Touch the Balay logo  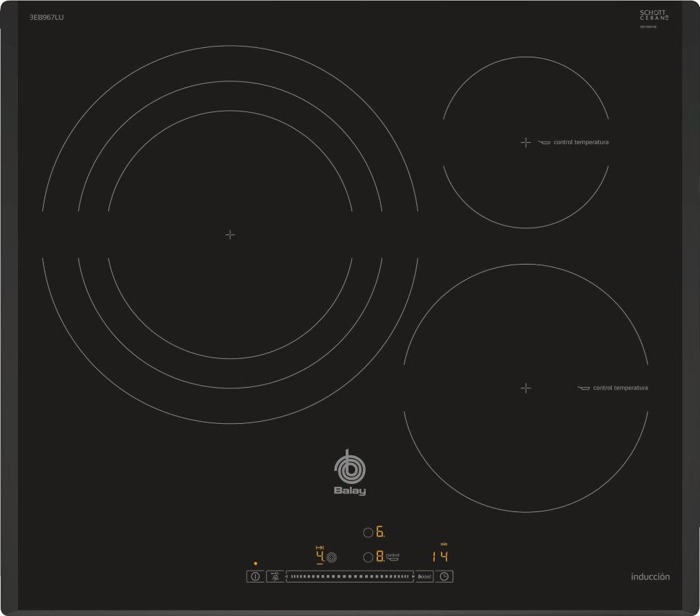(x=350, y=473)
